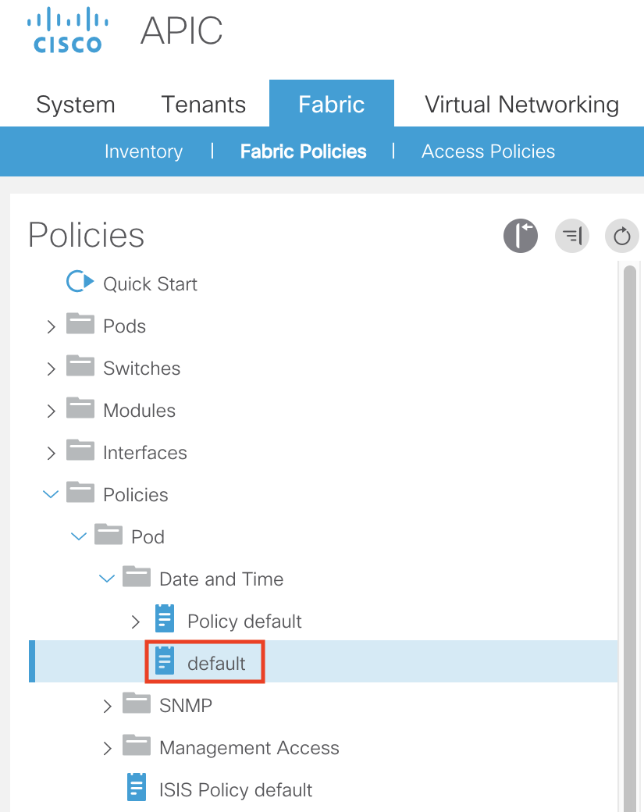Go to the Inventory submenu

(x=144, y=151)
